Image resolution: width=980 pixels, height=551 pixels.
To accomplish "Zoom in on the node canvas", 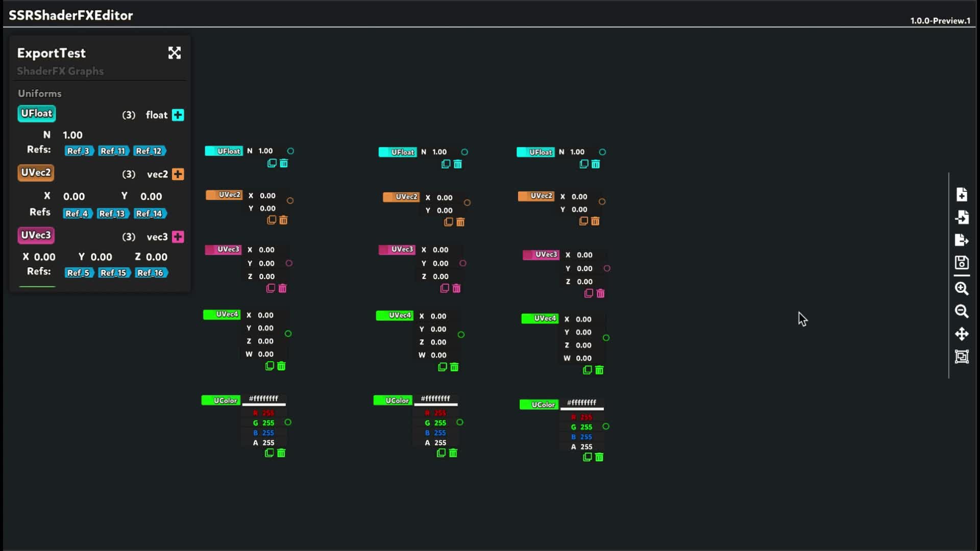I will (x=962, y=289).
